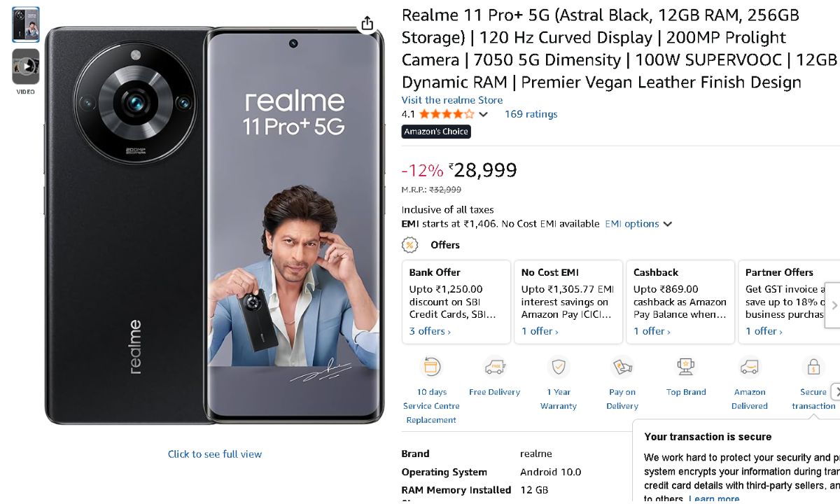Screen dimensions: 840x504
Task: Open the 169 ratings link
Action: coord(531,114)
